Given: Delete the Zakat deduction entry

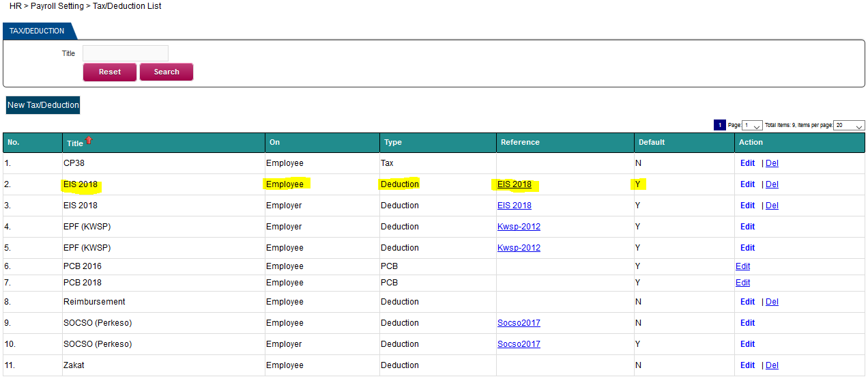Looking at the screenshot, I should [x=772, y=365].
